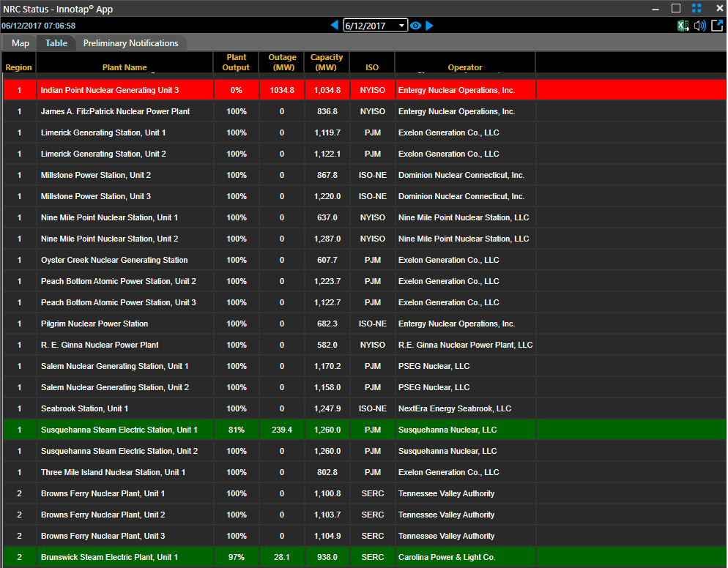728x568 pixels.
Task: Select Indian Point Nuclear Generating Unit 3 row
Action: (365, 90)
